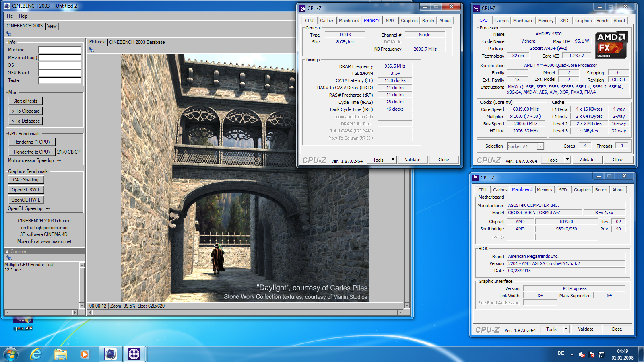Image resolution: width=644 pixels, height=362 pixels.
Task: Click the network tray icon
Action: [602, 354]
